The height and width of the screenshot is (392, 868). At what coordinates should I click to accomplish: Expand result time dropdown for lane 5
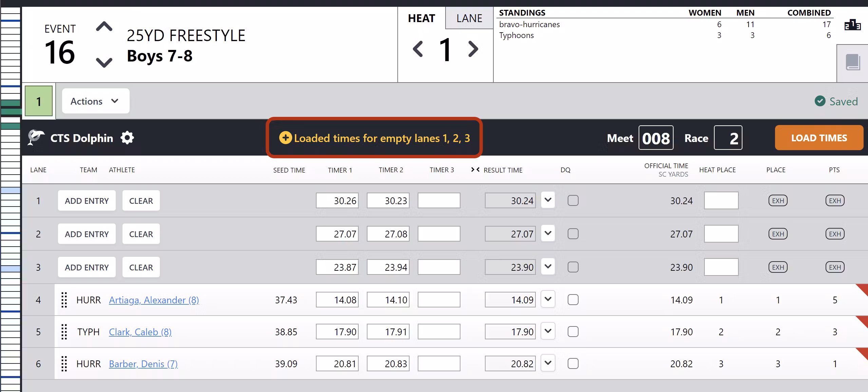[548, 331]
